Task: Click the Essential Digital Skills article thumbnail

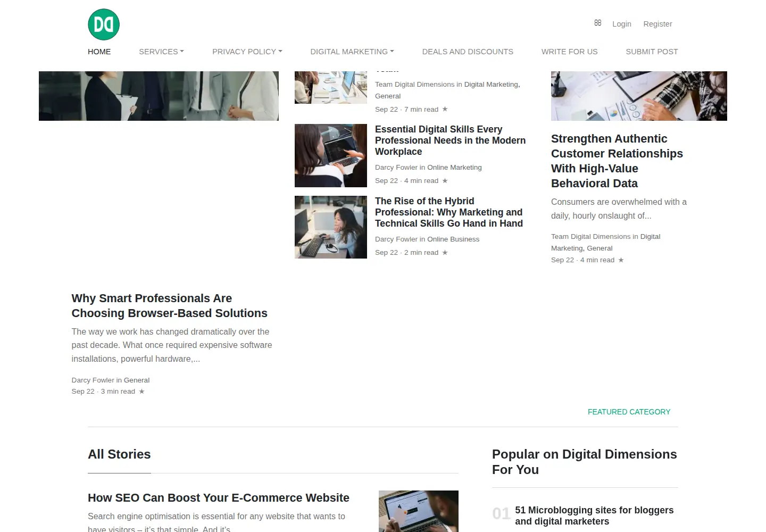Action: tap(331, 155)
